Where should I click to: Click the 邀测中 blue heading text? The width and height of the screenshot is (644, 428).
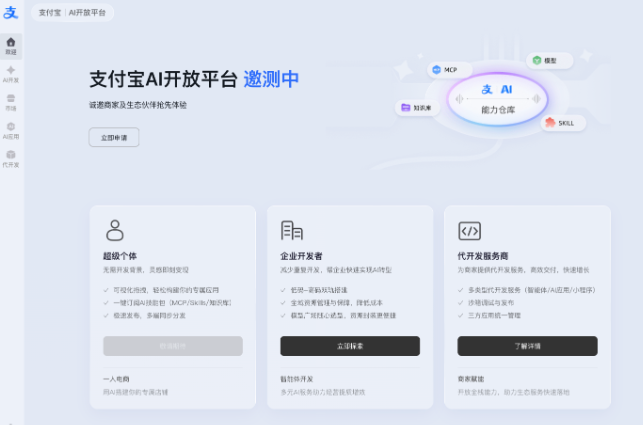271,79
